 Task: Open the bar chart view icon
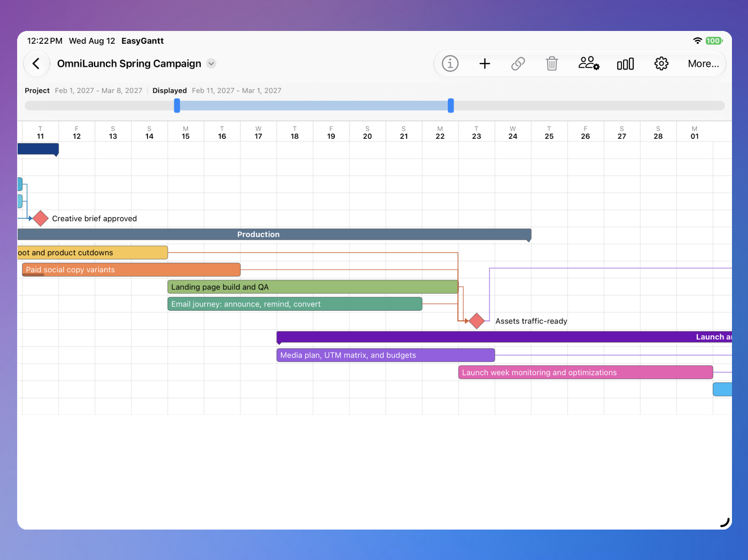click(625, 64)
